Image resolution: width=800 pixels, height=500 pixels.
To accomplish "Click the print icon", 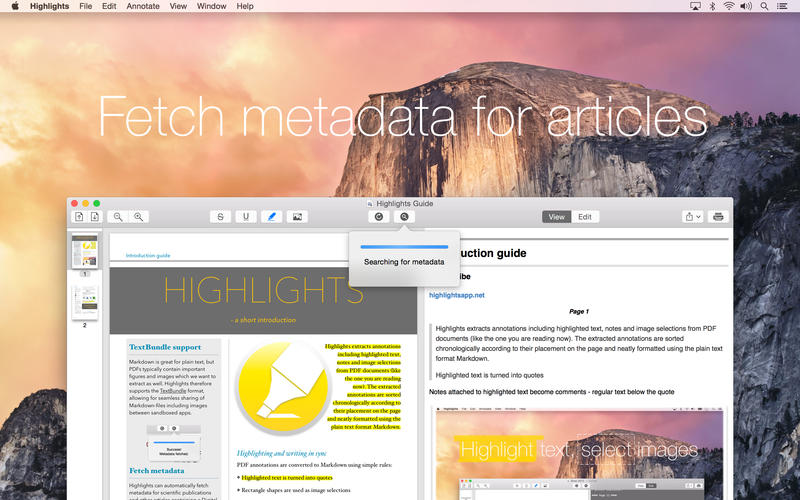I will tap(718, 217).
